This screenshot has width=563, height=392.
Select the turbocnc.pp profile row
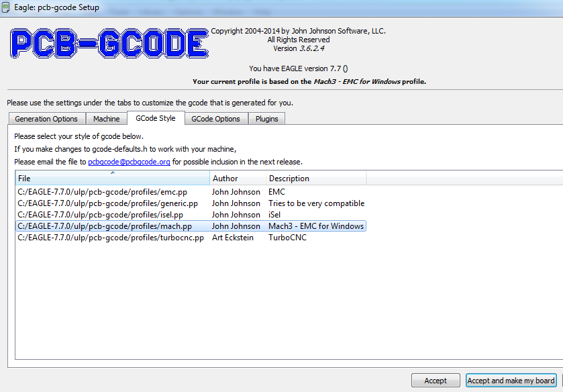191,238
